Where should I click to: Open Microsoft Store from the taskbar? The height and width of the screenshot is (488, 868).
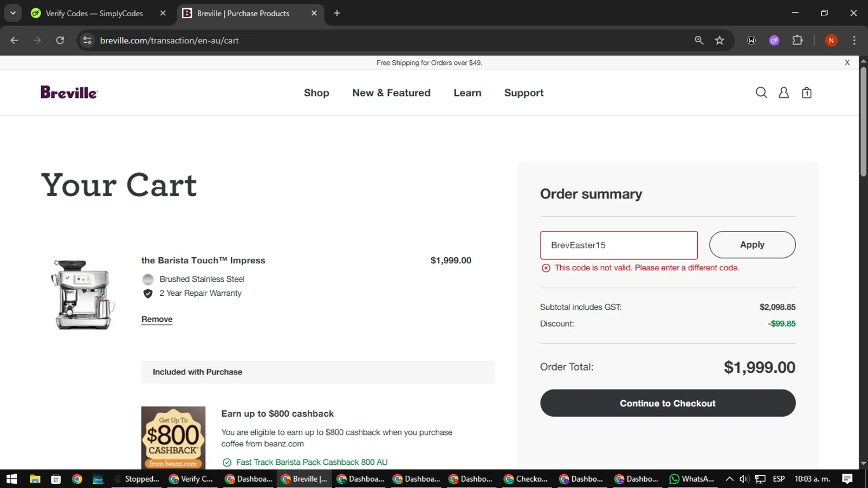pyautogui.click(x=56, y=479)
